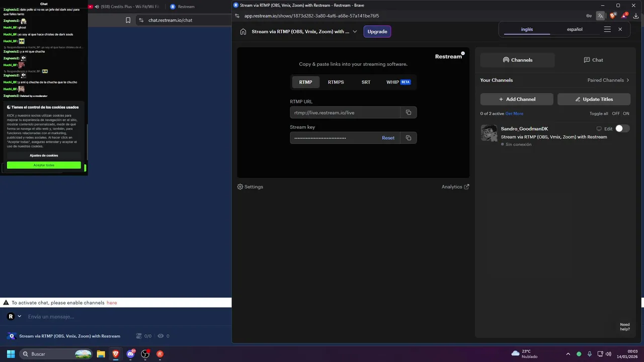Image resolution: width=644 pixels, height=362 pixels.
Task: Click Aceptar todas cookies button
Action: [x=44, y=165]
